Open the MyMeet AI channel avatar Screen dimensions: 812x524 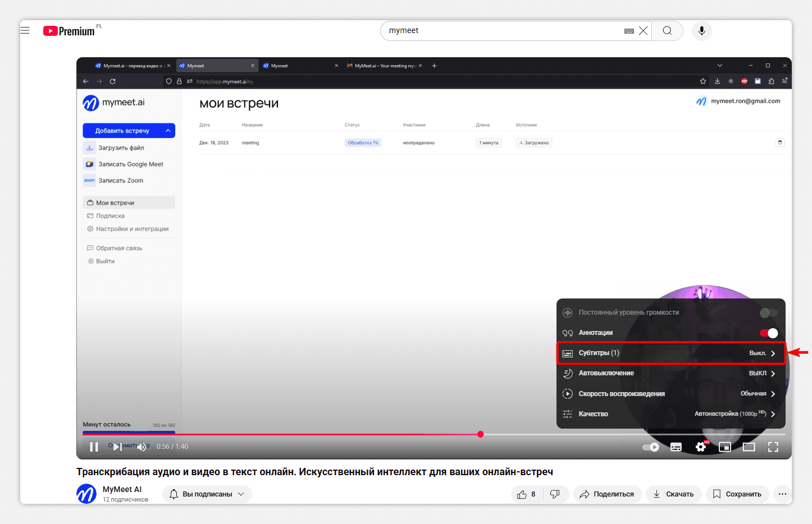[86, 494]
